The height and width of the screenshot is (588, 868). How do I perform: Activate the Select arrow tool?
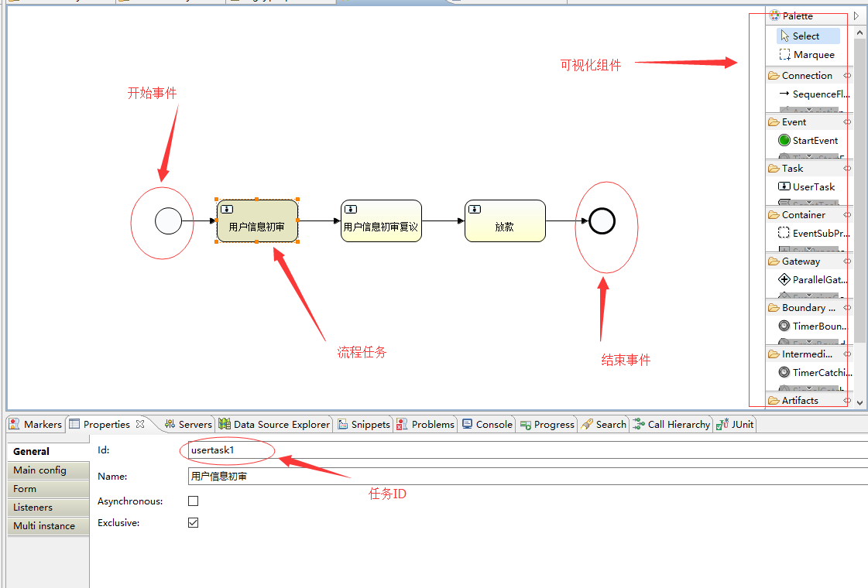tap(808, 36)
